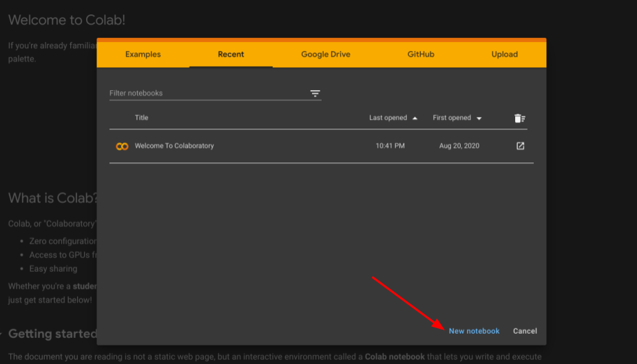Click the Zero configuration bullet in background page

63,241
